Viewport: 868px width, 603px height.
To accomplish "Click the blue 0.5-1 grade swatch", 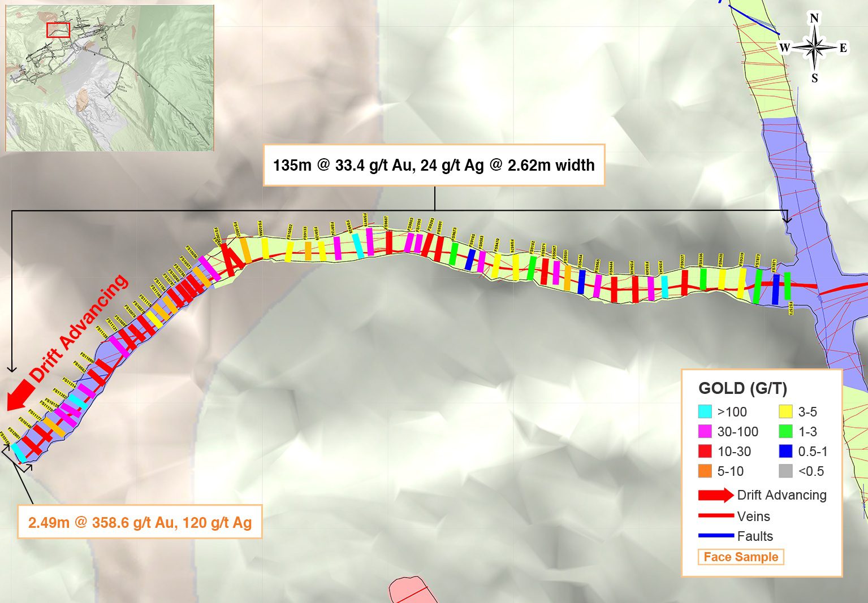I will pyautogui.click(x=785, y=452).
